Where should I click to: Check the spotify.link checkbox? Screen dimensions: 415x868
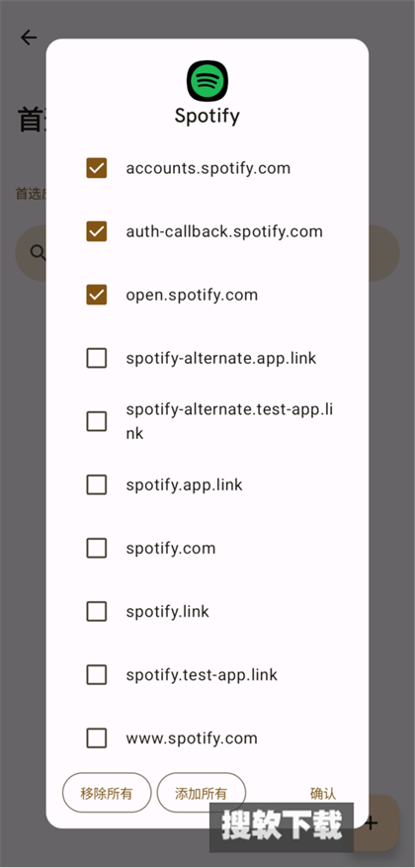tap(97, 612)
